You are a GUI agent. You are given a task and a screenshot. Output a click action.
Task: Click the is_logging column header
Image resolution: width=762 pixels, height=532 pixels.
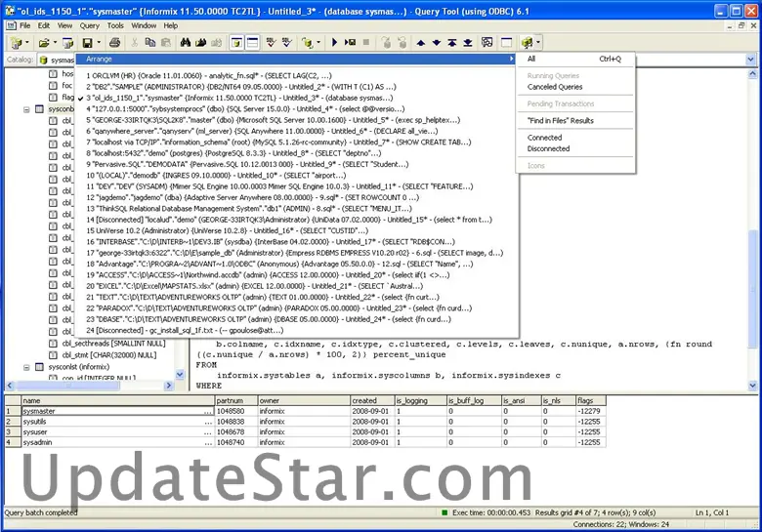(x=420, y=401)
